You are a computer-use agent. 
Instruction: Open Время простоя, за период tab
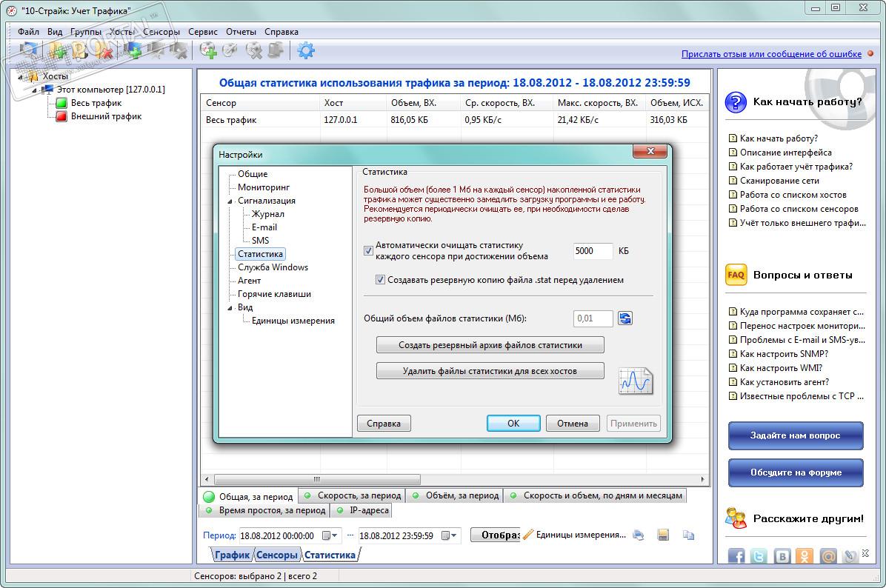pyautogui.click(x=265, y=510)
